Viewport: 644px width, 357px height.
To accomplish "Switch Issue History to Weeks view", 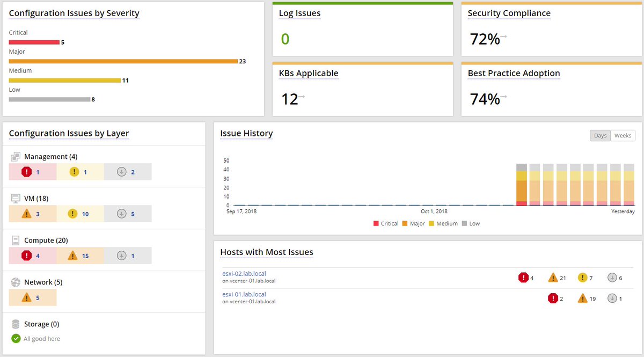I will click(623, 135).
